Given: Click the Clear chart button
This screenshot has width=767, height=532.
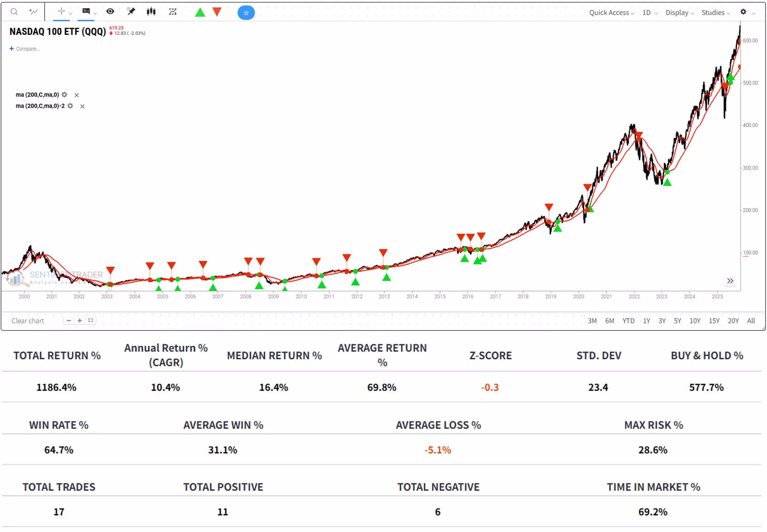Looking at the screenshot, I should click(x=28, y=321).
